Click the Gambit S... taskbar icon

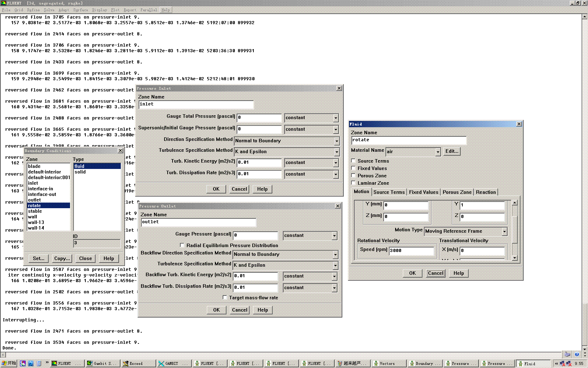point(102,363)
